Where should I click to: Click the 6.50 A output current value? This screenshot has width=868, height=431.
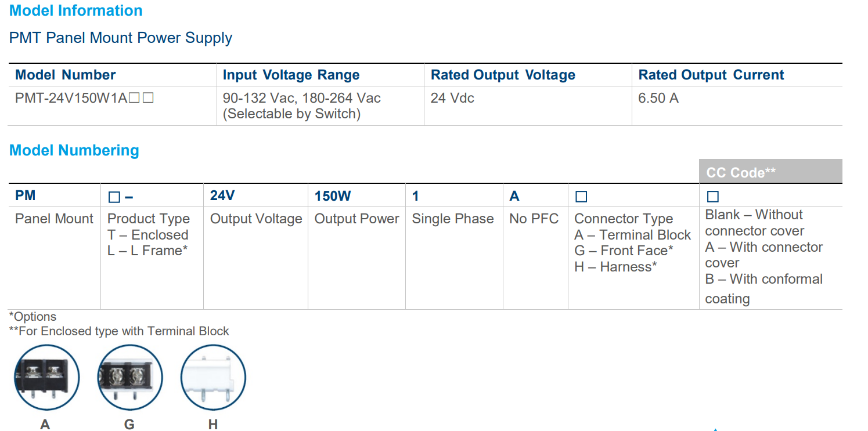pyautogui.click(x=658, y=99)
